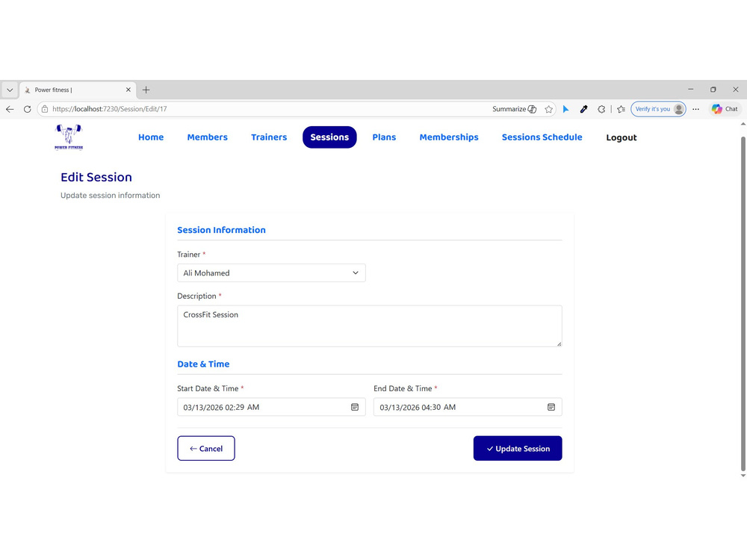This screenshot has height=560, width=747.
Task: Click the Session Information section title
Action: click(222, 230)
